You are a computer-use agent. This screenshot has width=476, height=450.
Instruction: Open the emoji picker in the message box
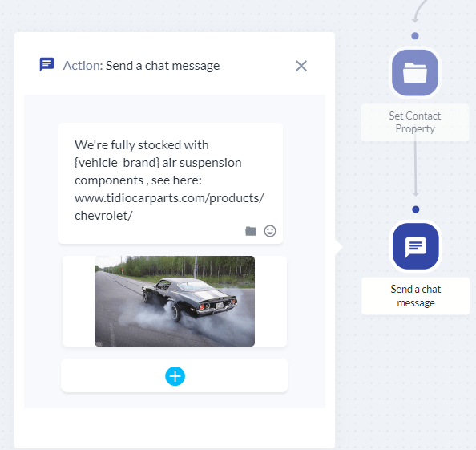(270, 231)
